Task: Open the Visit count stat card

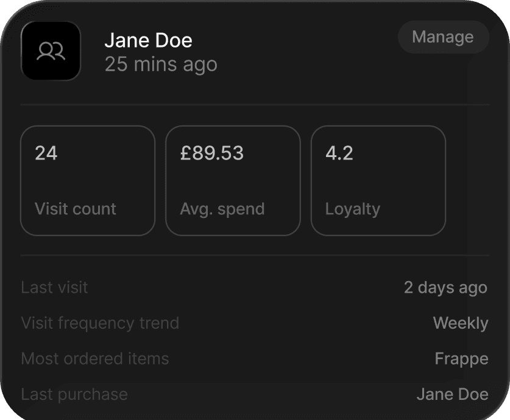Action: pos(88,181)
